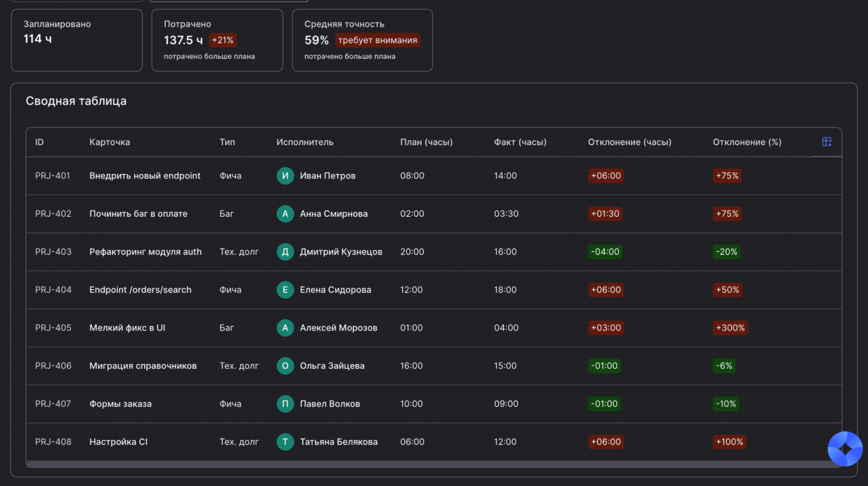Click card name Endpoint /orders/search

(x=140, y=290)
